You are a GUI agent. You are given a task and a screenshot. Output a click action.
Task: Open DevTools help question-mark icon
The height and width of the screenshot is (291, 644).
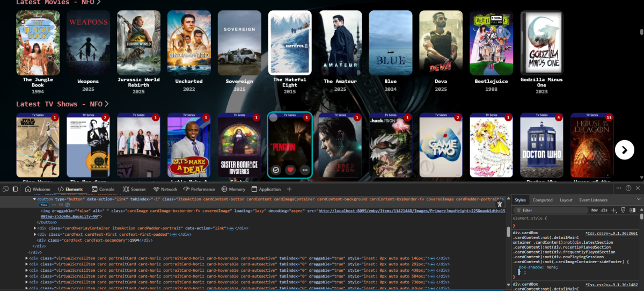point(628,188)
